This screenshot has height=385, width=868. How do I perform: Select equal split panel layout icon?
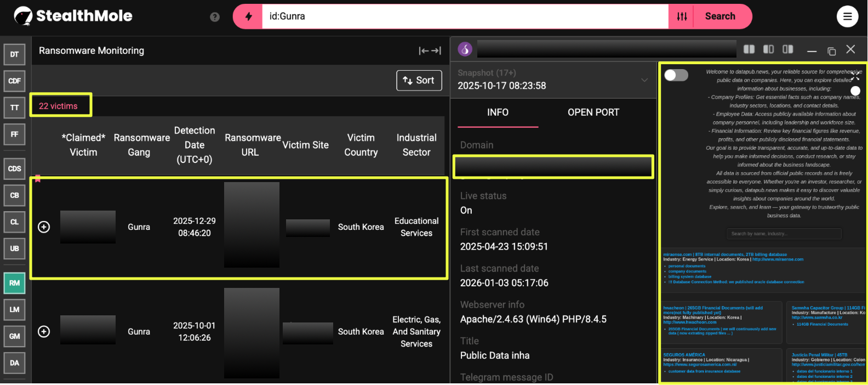tap(749, 49)
